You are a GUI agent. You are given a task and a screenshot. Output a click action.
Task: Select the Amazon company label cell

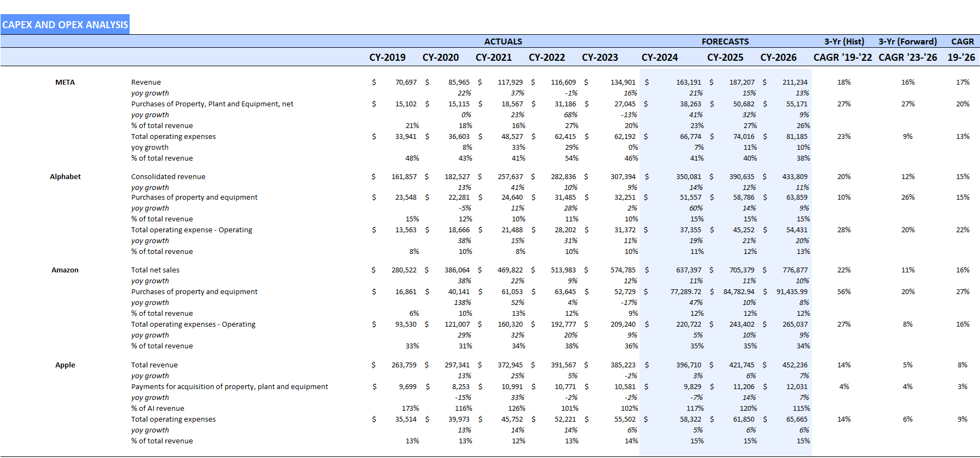tap(65, 270)
